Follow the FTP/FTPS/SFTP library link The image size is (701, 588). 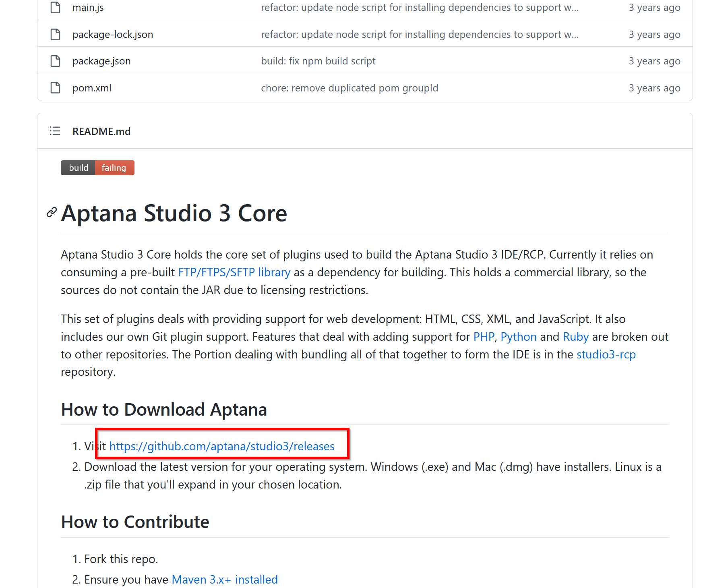[234, 272]
